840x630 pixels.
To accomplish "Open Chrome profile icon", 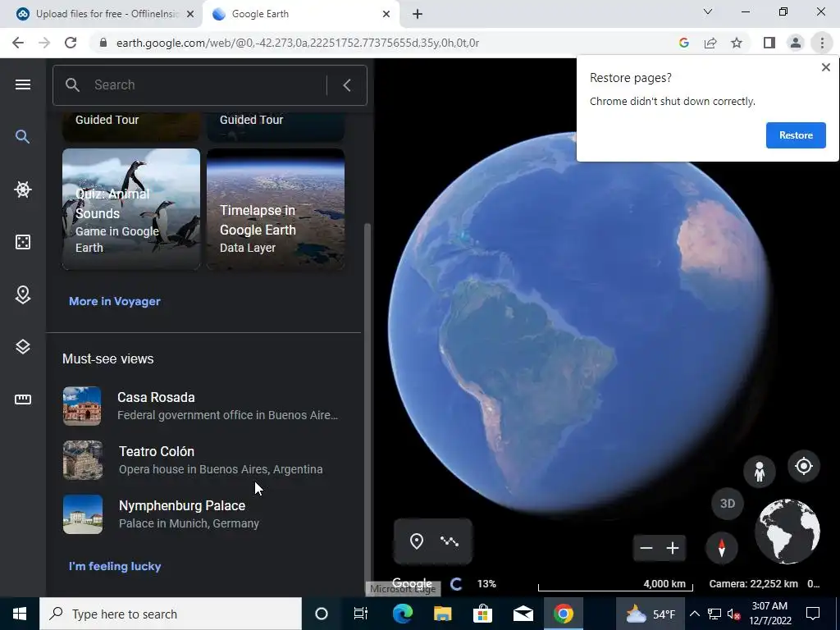I will click(x=796, y=43).
